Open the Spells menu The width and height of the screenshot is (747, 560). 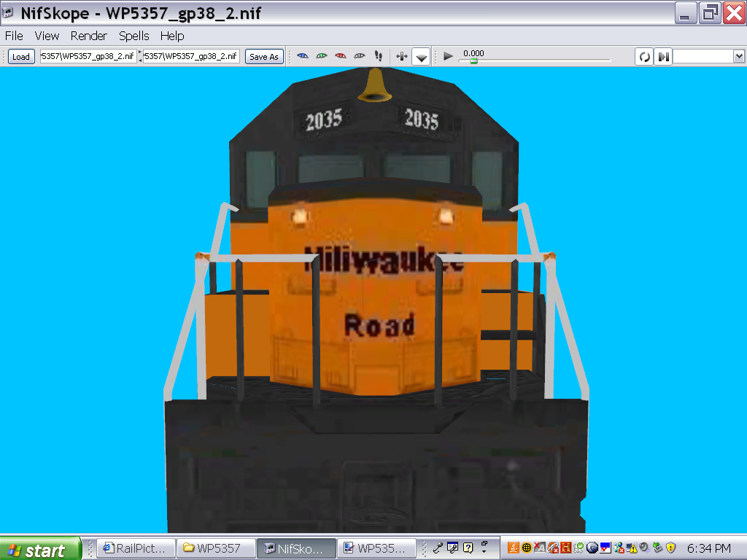pos(134,36)
